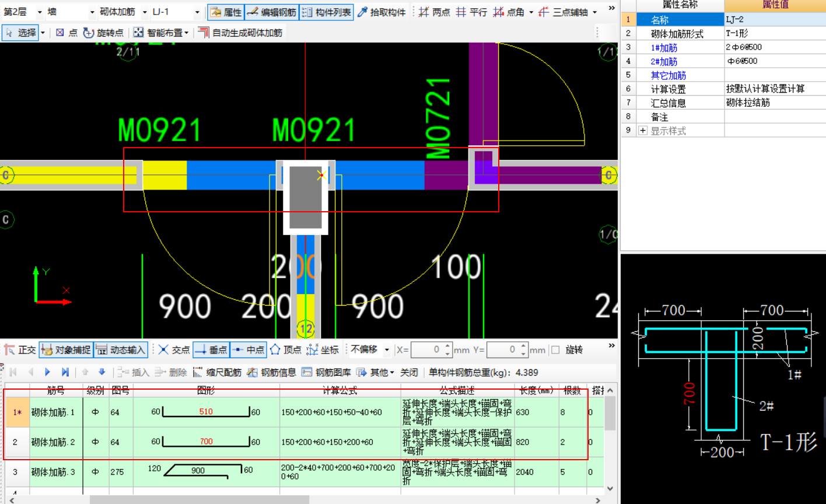Toggle 垂点 perpendicular snap
The width and height of the screenshot is (826, 504).
211,350
